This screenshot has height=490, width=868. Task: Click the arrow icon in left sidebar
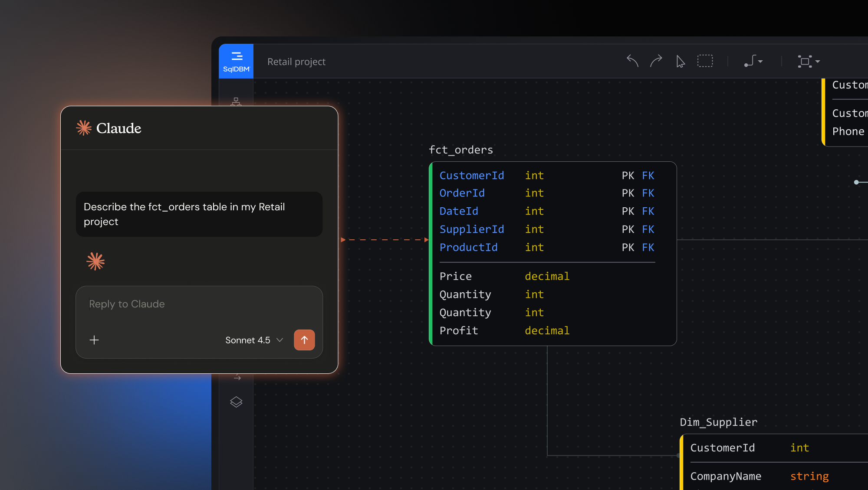237,378
